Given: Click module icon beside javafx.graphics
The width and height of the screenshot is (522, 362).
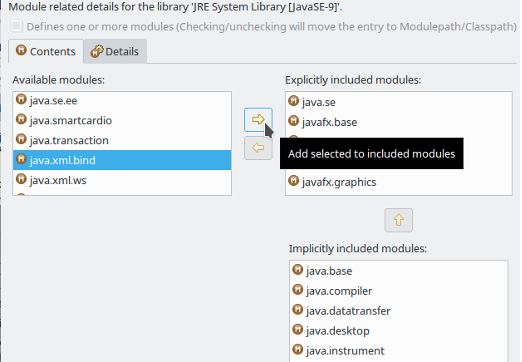Looking at the screenshot, I should 293,181.
